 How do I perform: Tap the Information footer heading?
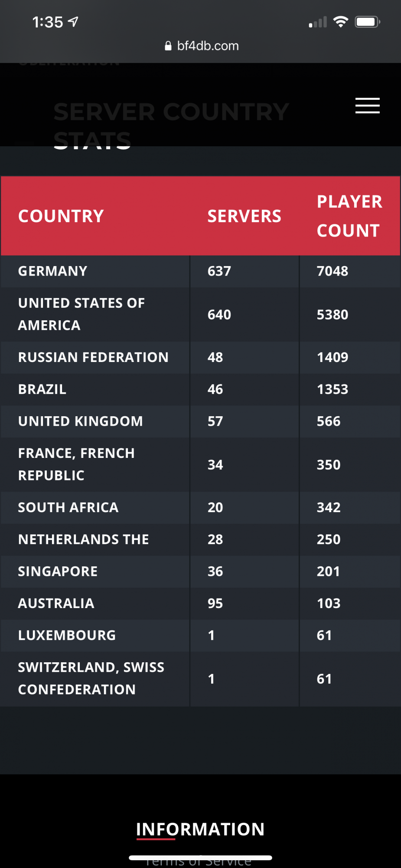200,829
